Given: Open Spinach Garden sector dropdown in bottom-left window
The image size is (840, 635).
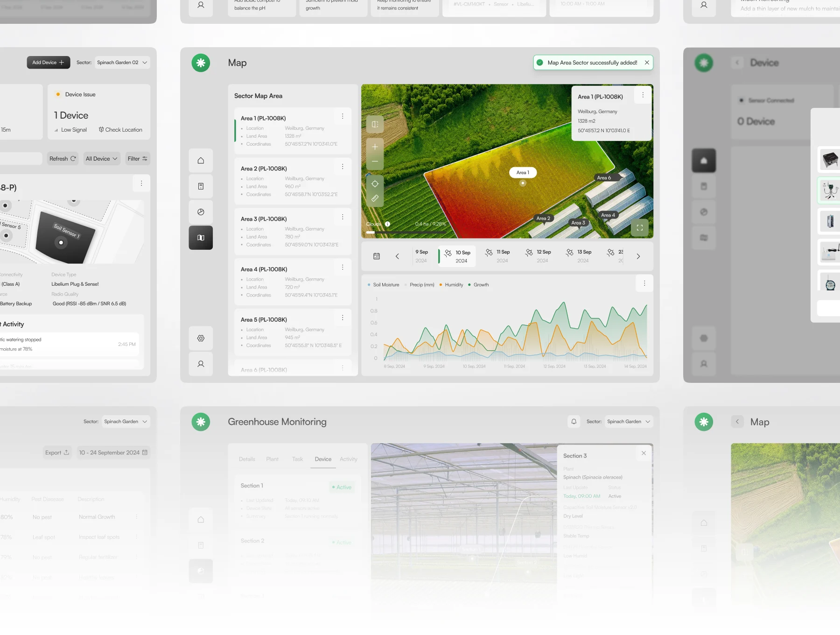Looking at the screenshot, I should tap(126, 422).
